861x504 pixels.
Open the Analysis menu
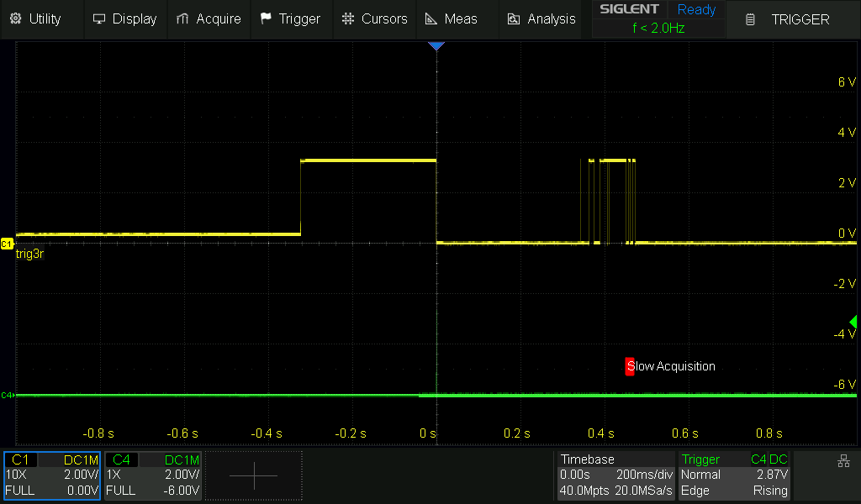tap(541, 18)
